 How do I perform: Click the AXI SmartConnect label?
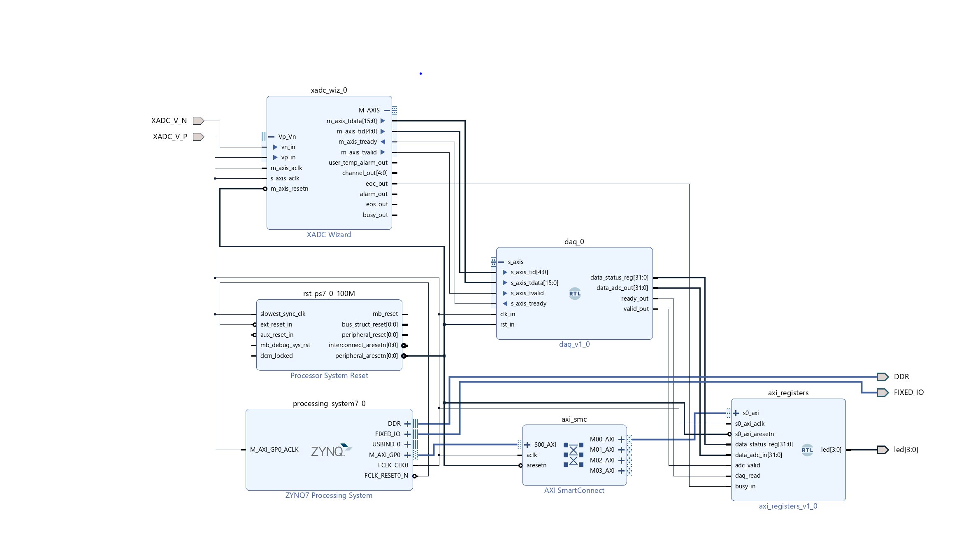pyautogui.click(x=574, y=490)
